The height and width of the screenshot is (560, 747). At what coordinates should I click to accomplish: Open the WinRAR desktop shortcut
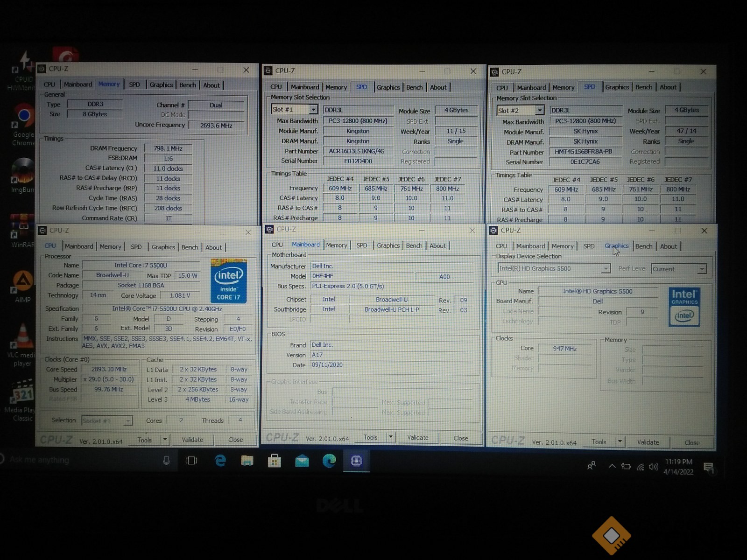[22, 230]
